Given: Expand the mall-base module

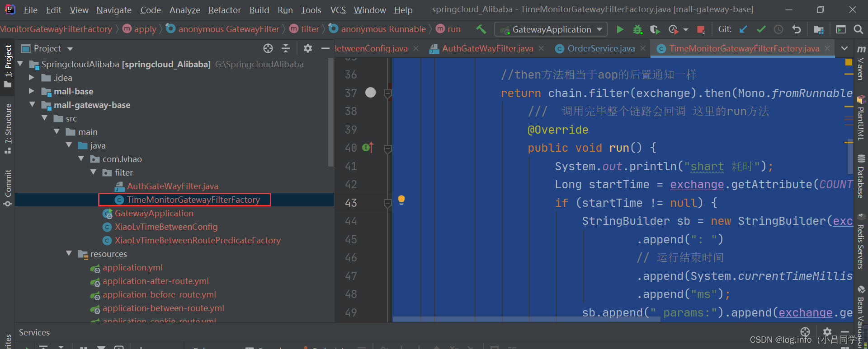Looking at the screenshot, I should [x=32, y=91].
